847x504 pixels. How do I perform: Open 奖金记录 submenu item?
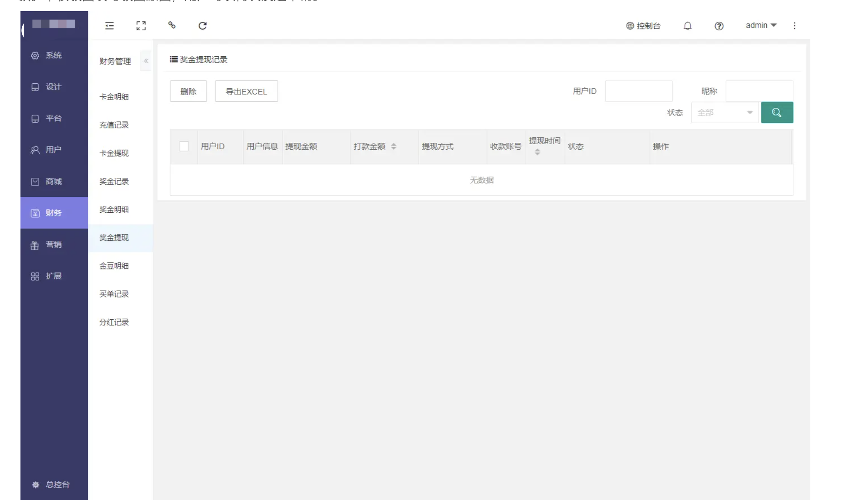(121, 181)
